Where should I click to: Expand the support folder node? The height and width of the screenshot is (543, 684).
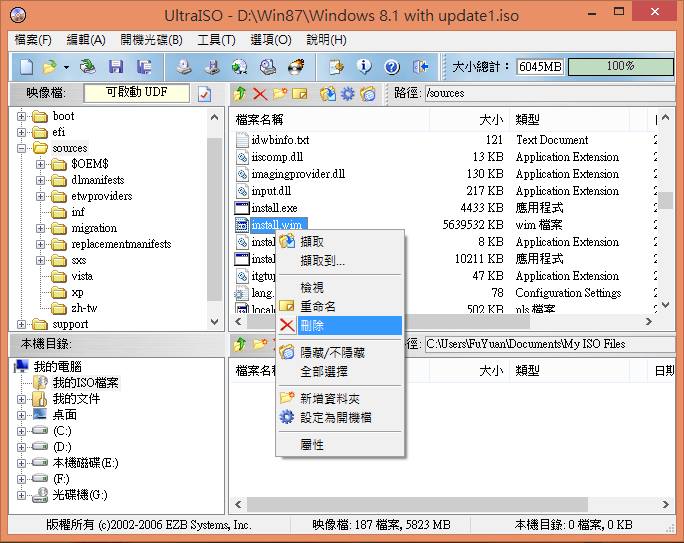point(21,324)
